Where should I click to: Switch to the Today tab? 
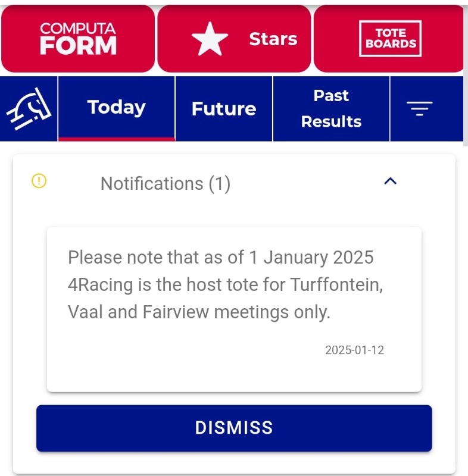click(116, 108)
